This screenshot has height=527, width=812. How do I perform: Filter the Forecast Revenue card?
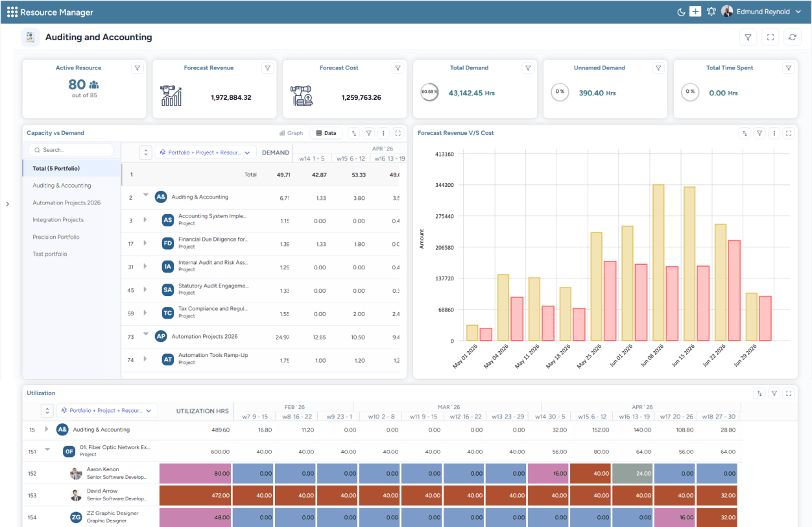267,68
